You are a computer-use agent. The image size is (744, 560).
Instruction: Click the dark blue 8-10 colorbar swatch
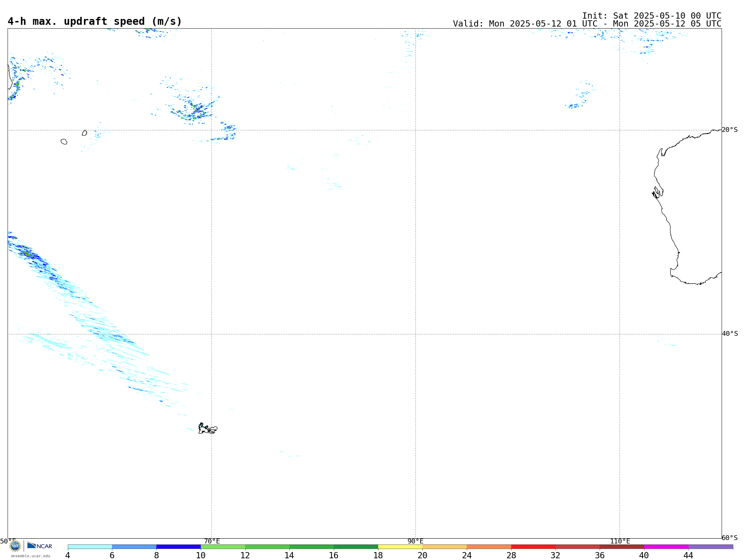(x=178, y=547)
